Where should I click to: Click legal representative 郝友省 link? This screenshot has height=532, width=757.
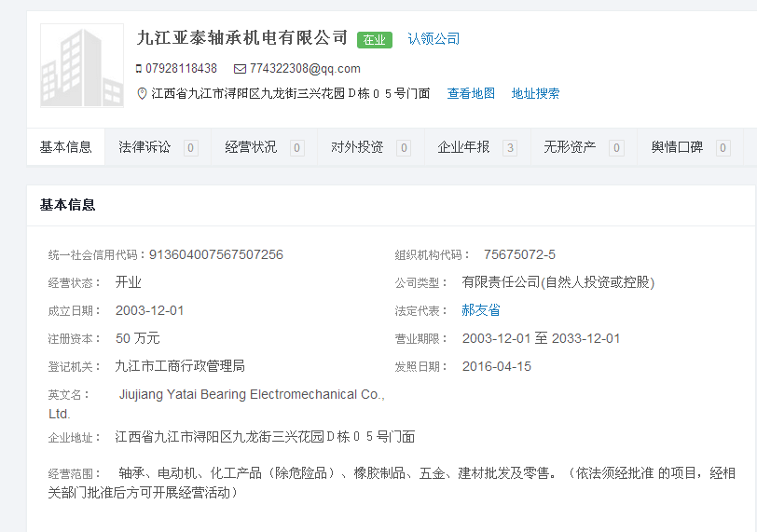481,310
